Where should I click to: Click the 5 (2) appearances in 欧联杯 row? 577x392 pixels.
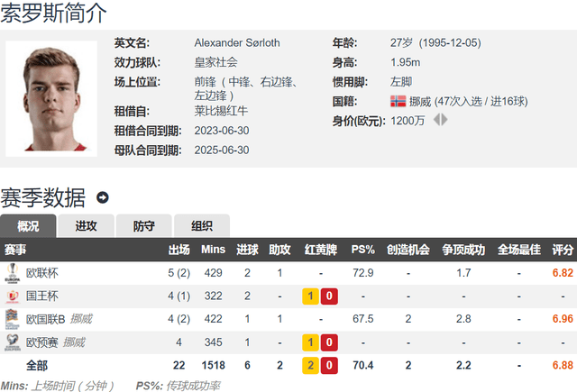coord(179,273)
